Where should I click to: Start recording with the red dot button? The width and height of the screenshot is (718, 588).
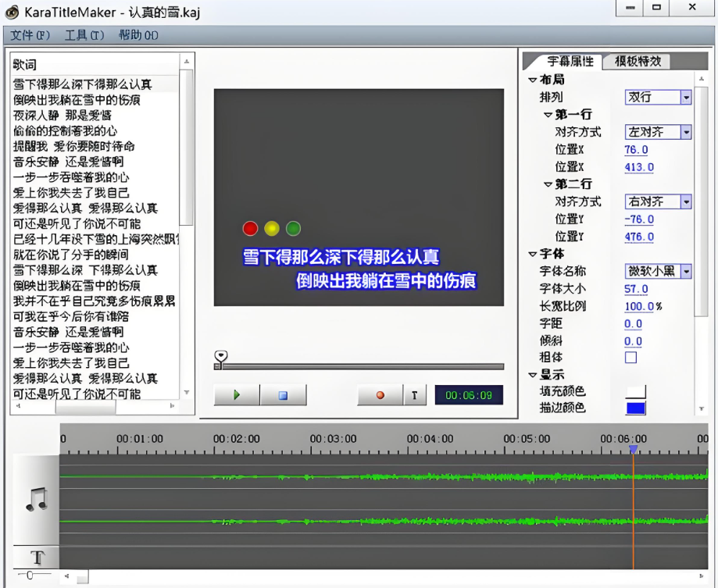pyautogui.click(x=380, y=395)
